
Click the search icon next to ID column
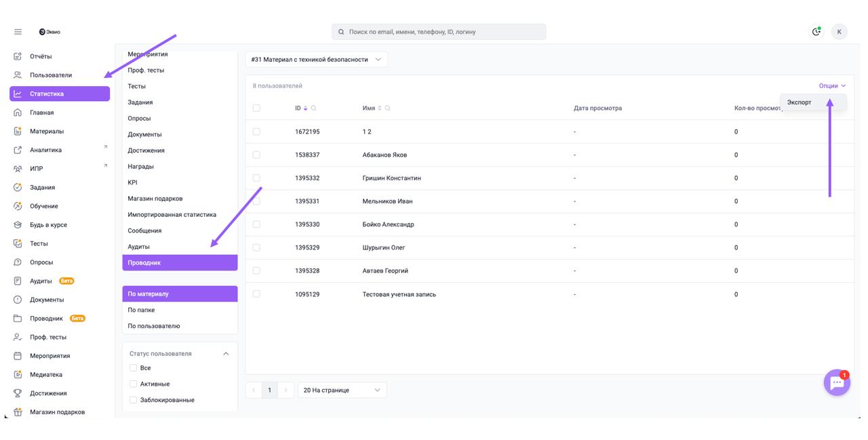pos(313,108)
